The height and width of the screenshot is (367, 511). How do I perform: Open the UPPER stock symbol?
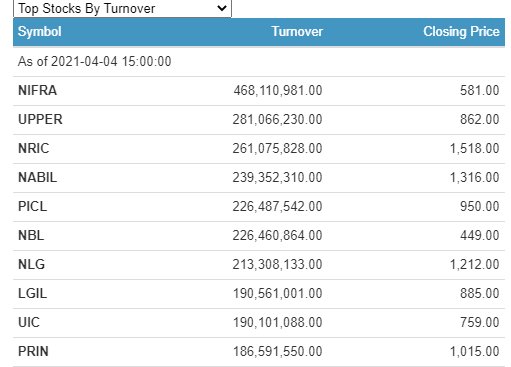[40, 120]
